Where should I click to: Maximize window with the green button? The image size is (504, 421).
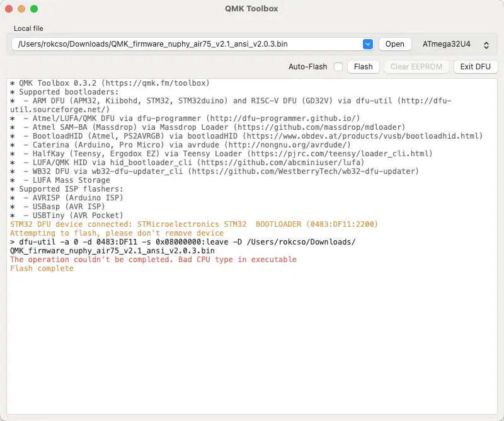(34, 9)
